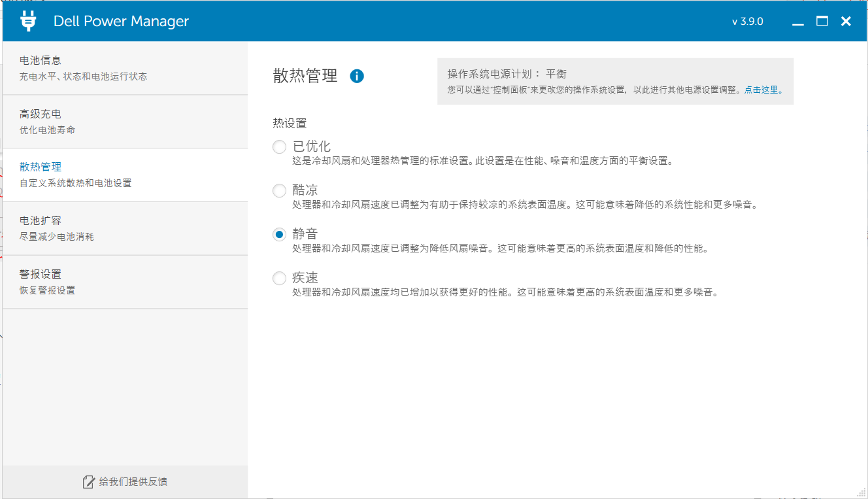Open the thermal management info icon

point(357,76)
